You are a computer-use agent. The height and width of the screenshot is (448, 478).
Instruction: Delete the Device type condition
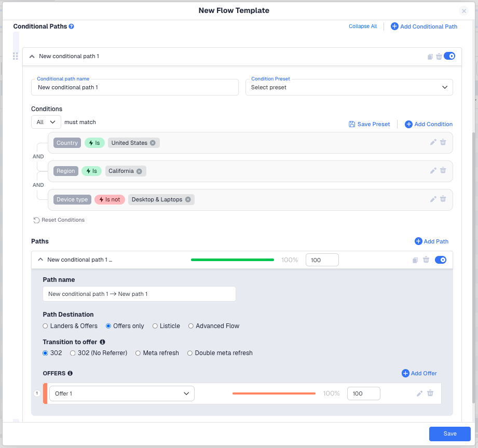443,199
